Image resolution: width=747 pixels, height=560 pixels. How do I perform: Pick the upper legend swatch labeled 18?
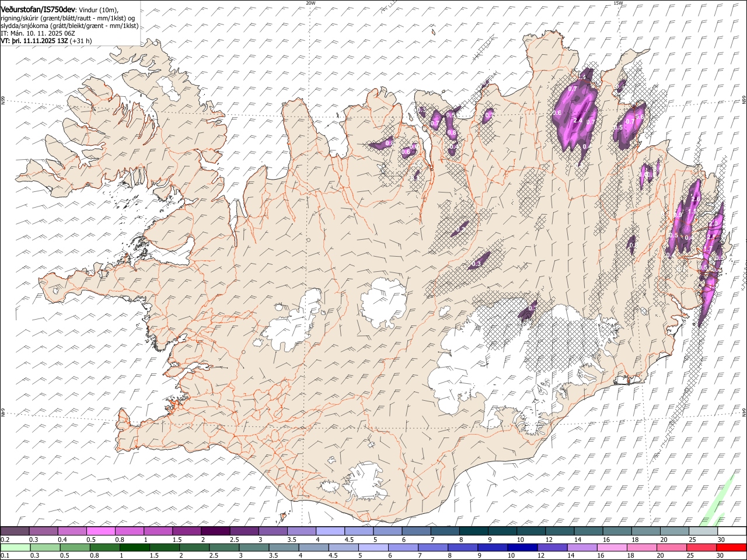pyautogui.click(x=645, y=531)
